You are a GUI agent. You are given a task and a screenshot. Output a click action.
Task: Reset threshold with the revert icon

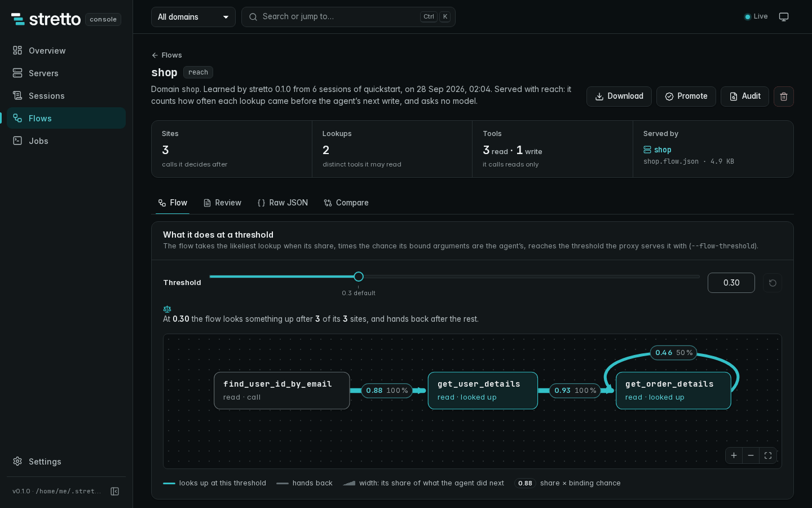[773, 283]
